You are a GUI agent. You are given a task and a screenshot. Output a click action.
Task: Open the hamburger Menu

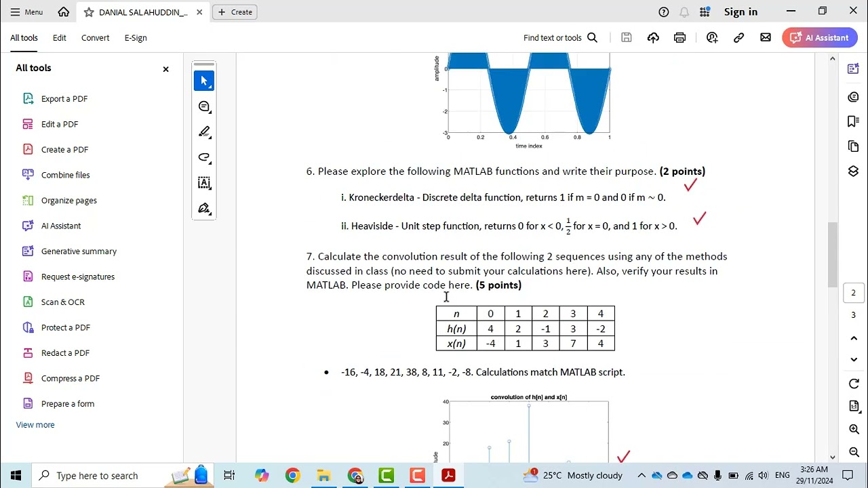tap(26, 12)
